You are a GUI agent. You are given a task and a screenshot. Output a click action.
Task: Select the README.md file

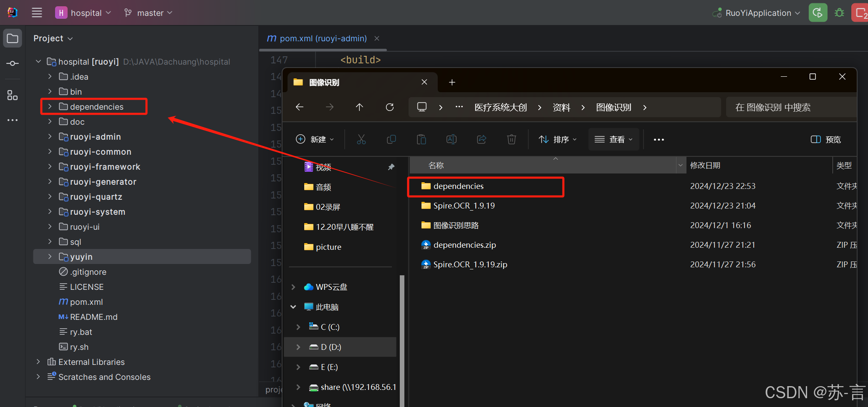pos(93,317)
